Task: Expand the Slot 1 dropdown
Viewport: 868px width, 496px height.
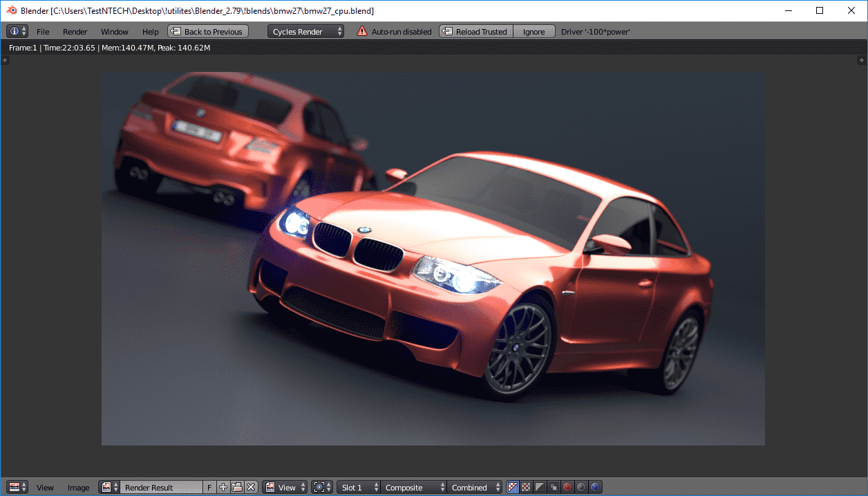Action: tap(358, 488)
